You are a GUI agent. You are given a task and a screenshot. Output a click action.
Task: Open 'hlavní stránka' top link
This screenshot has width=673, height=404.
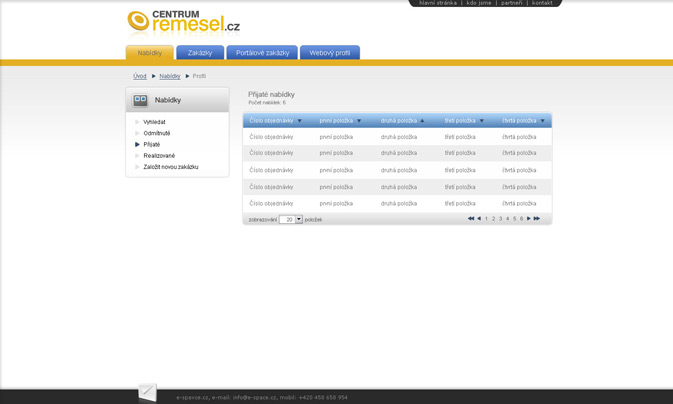click(437, 3)
